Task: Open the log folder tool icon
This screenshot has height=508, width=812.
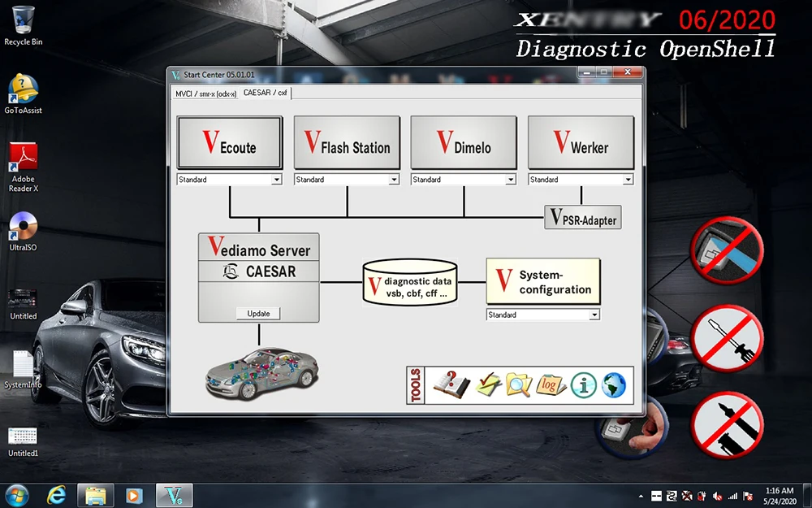Action: pos(551,384)
